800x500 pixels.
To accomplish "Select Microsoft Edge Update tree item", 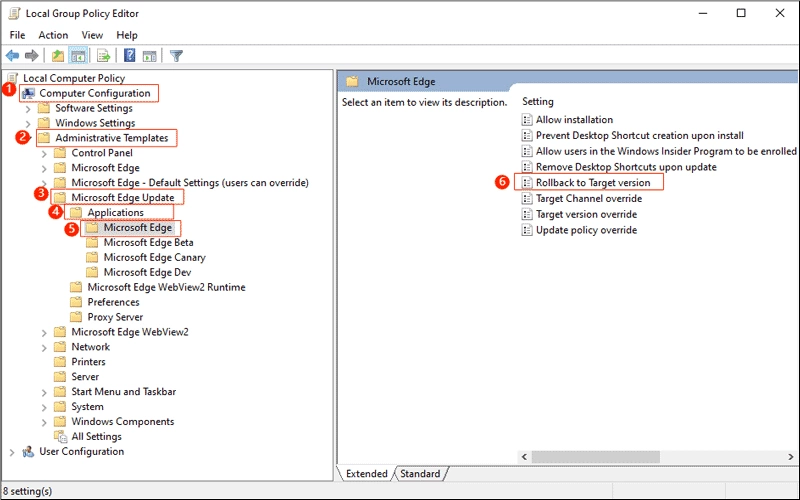I will pos(122,197).
